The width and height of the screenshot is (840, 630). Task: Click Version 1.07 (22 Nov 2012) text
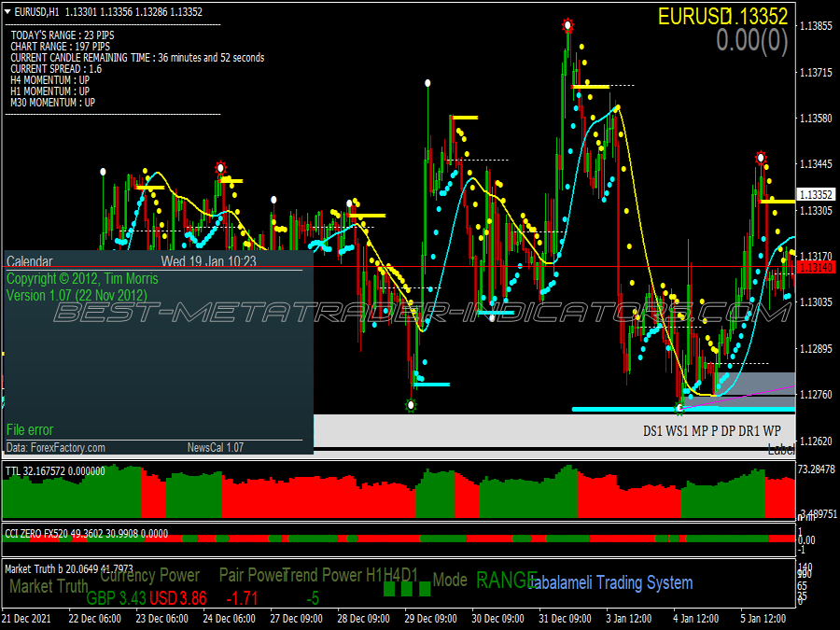click(77, 296)
